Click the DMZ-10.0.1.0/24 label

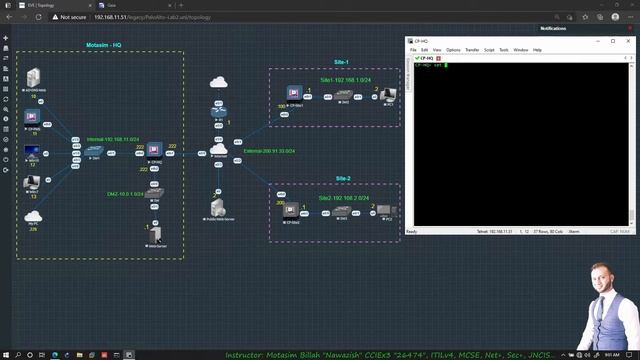coord(125,194)
